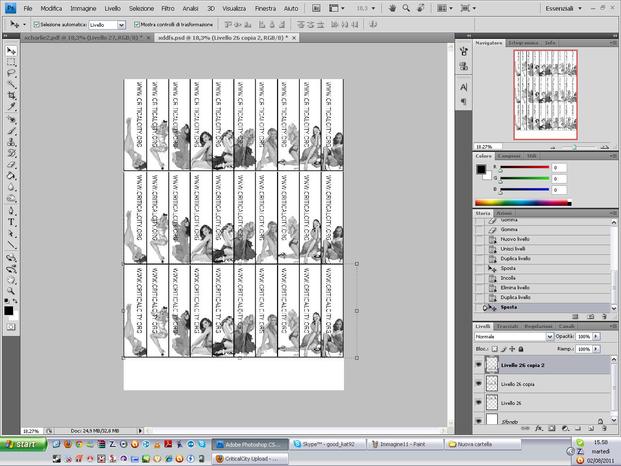Image resolution: width=621 pixels, height=466 pixels.
Task: Toggle lock all padlock icon
Action: coord(521,349)
